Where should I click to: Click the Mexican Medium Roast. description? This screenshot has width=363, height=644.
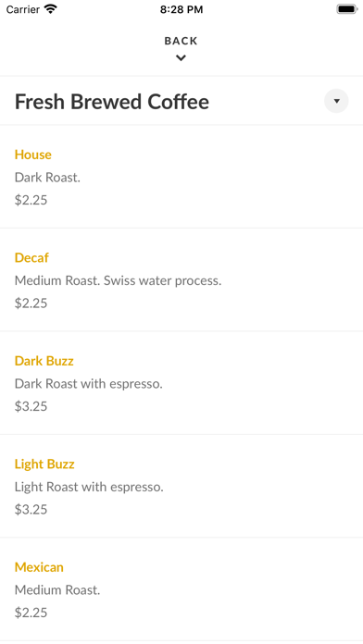[x=57, y=590]
